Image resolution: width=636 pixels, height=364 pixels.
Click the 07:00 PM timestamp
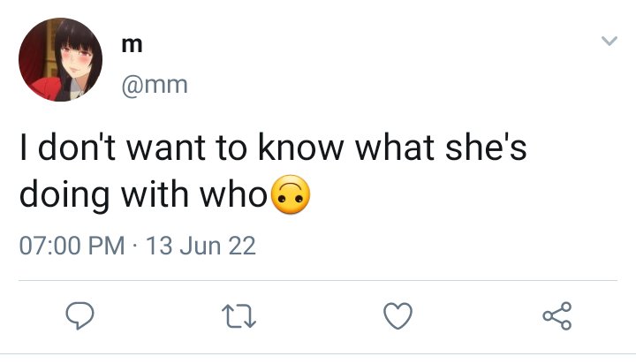(x=72, y=246)
